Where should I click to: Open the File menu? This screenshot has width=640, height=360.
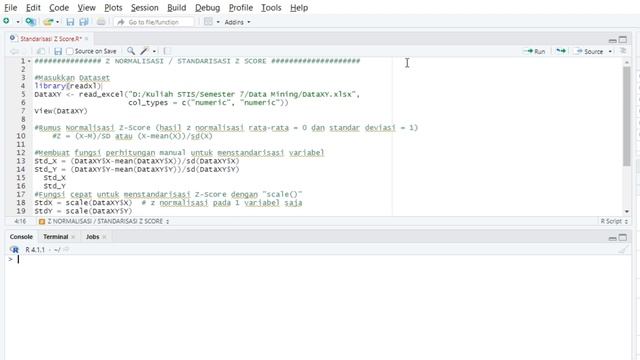point(11,8)
